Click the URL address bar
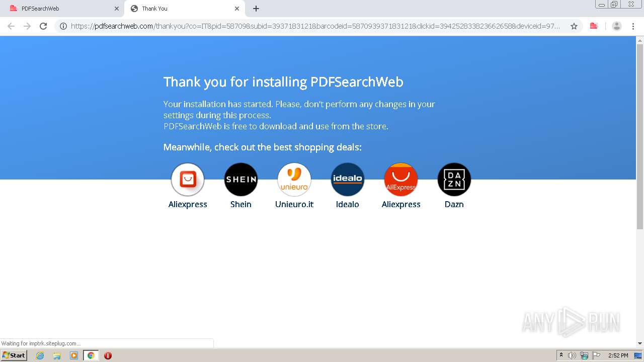This screenshot has height=362, width=644. click(315, 26)
